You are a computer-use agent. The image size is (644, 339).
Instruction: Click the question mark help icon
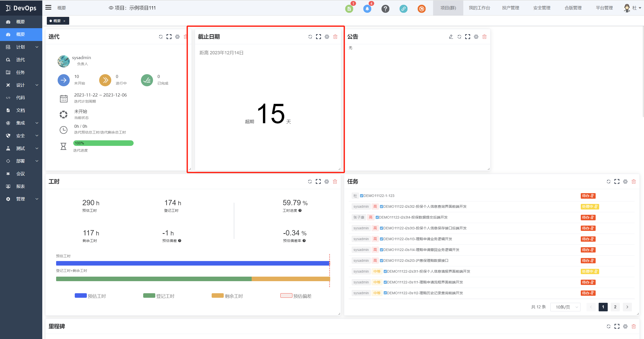point(385,9)
